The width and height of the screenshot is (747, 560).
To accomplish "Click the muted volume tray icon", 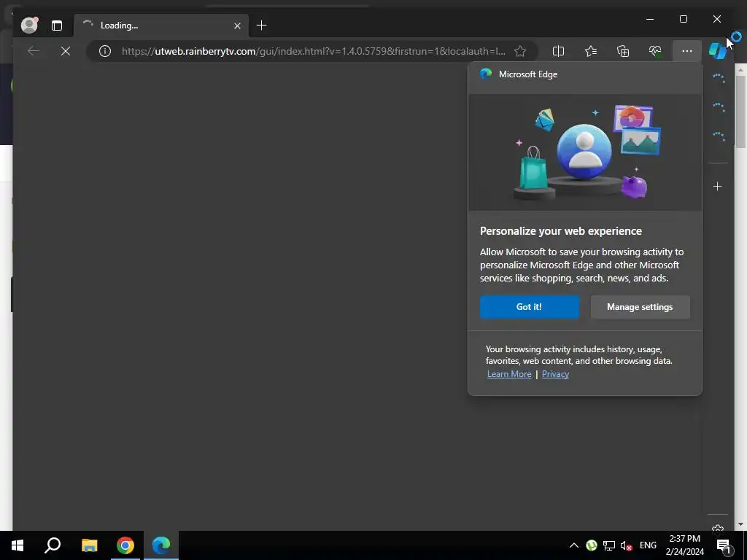I will pos(626,545).
